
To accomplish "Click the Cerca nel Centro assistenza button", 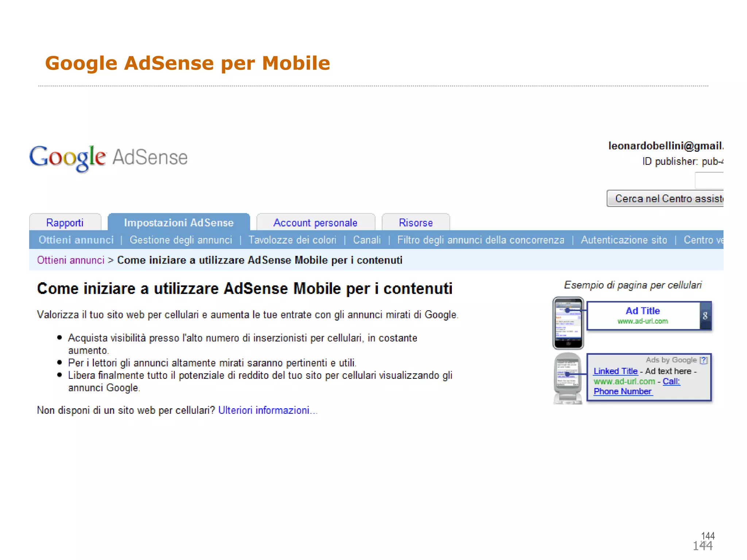I will (665, 198).
